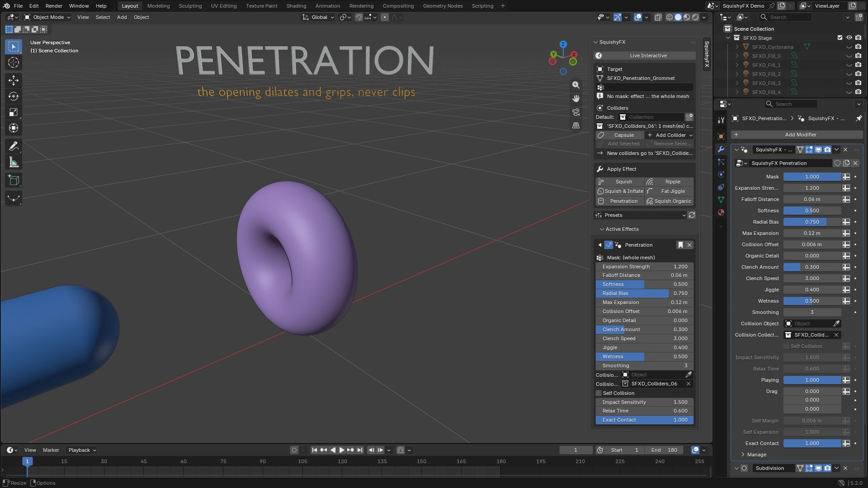Toggle camera view icon in viewport

tap(576, 112)
